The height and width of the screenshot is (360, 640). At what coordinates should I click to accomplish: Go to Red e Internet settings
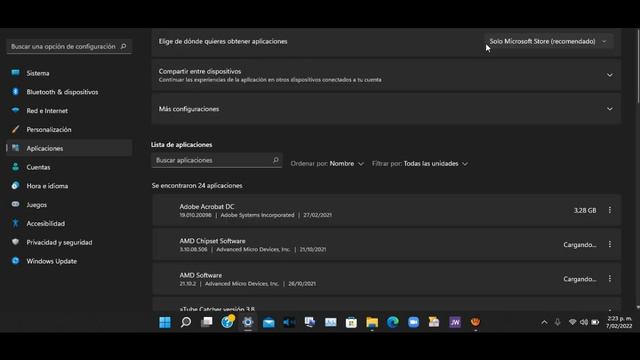pos(69,111)
